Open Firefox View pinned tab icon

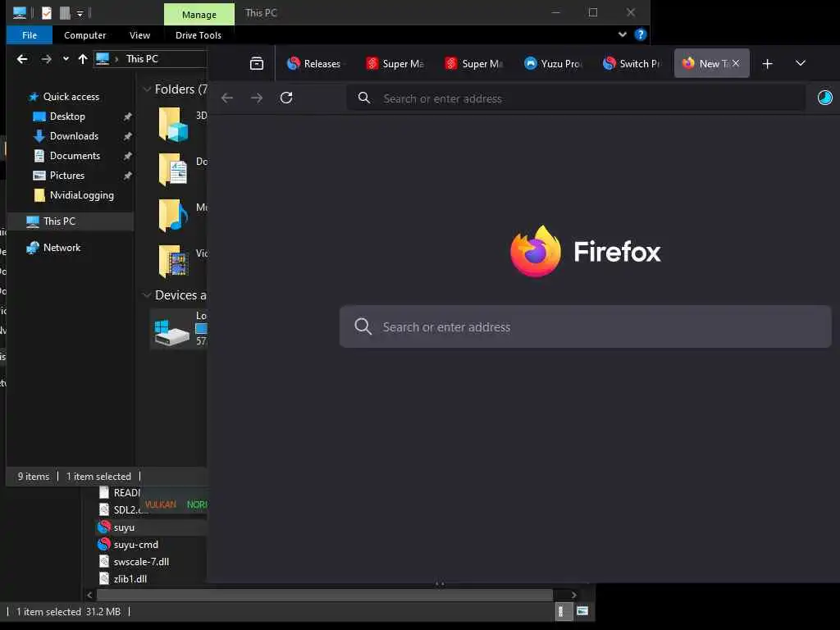[x=257, y=64]
